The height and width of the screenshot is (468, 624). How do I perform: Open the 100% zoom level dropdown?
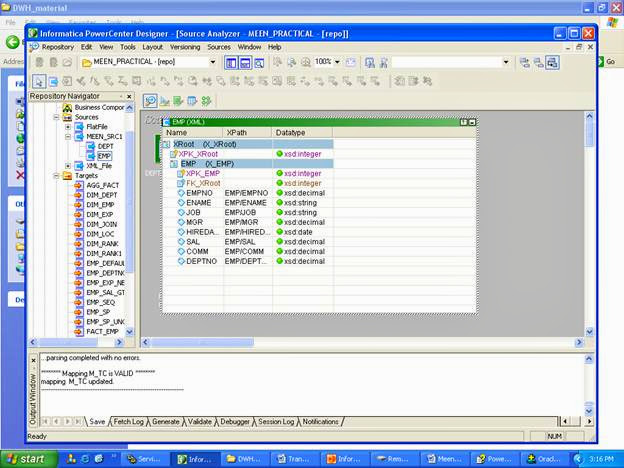[337, 62]
